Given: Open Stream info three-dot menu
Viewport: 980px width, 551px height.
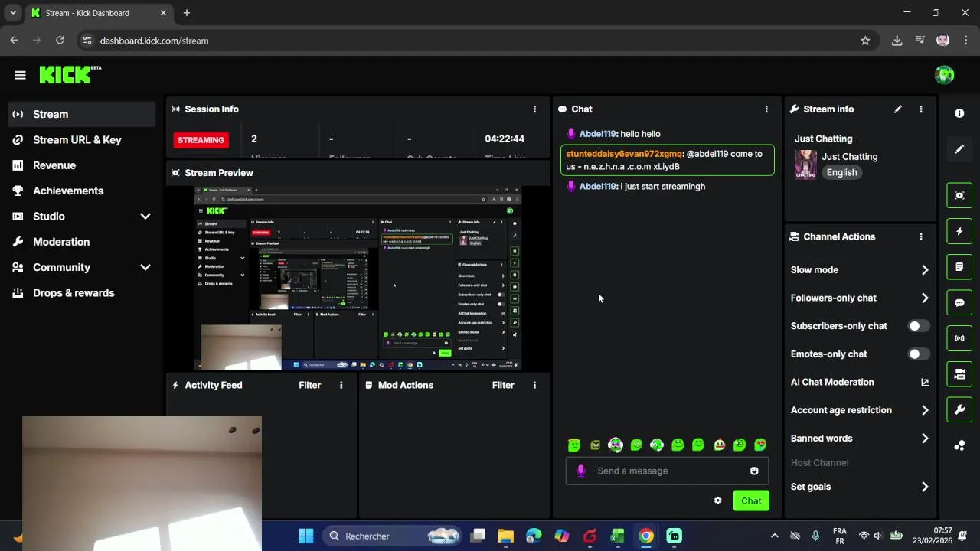Looking at the screenshot, I should click(921, 109).
